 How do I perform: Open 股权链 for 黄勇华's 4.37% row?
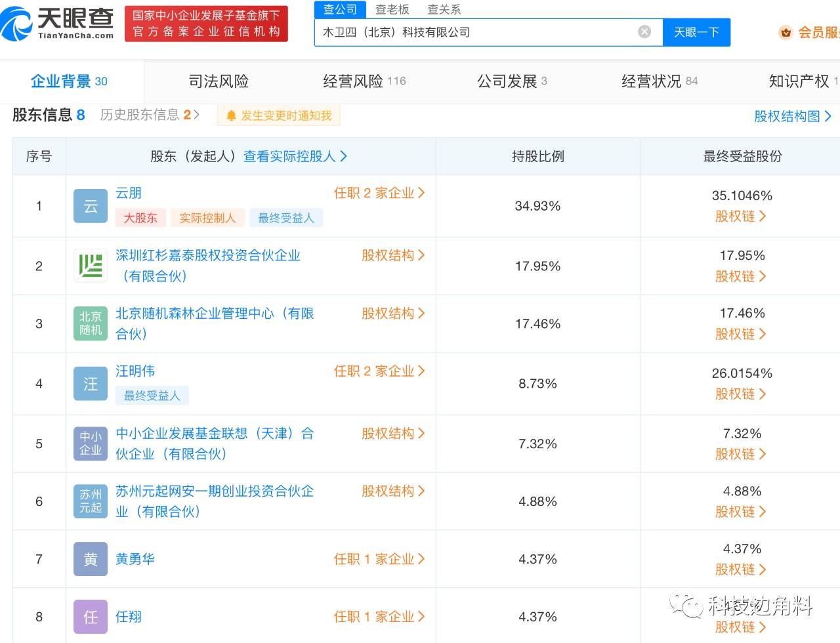click(741, 570)
